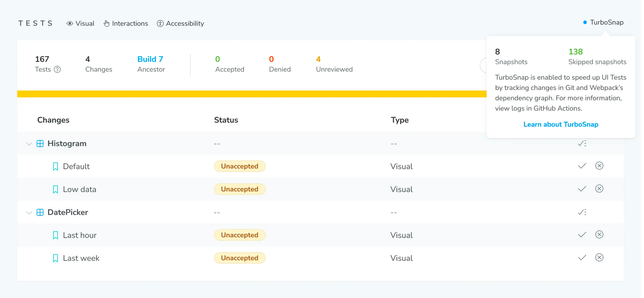Open the Default story row
Screen dimensions: 644x298
pos(320,166)
